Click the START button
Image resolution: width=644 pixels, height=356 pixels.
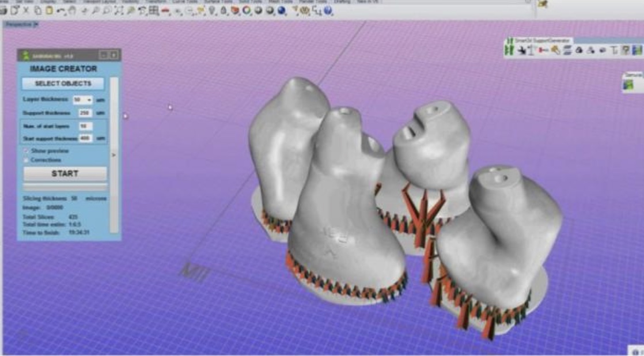coord(65,174)
